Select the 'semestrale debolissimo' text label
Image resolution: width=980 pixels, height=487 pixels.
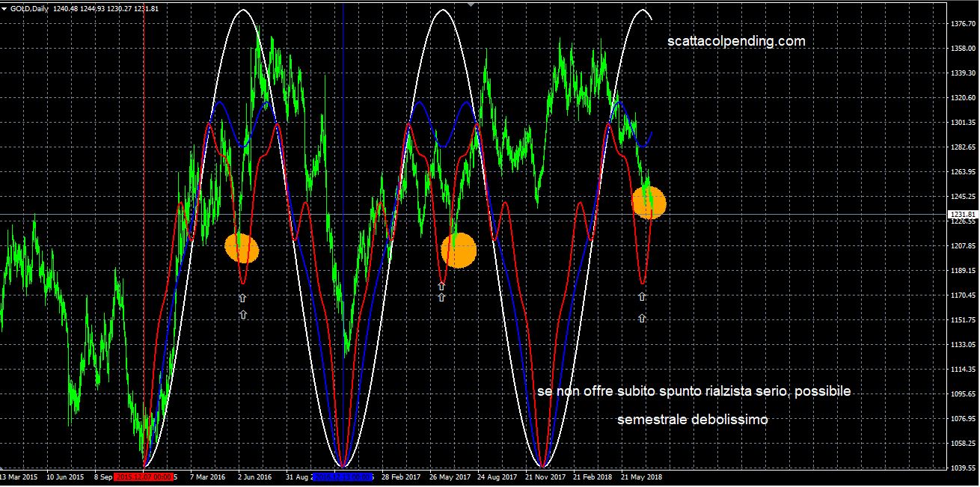(692, 420)
